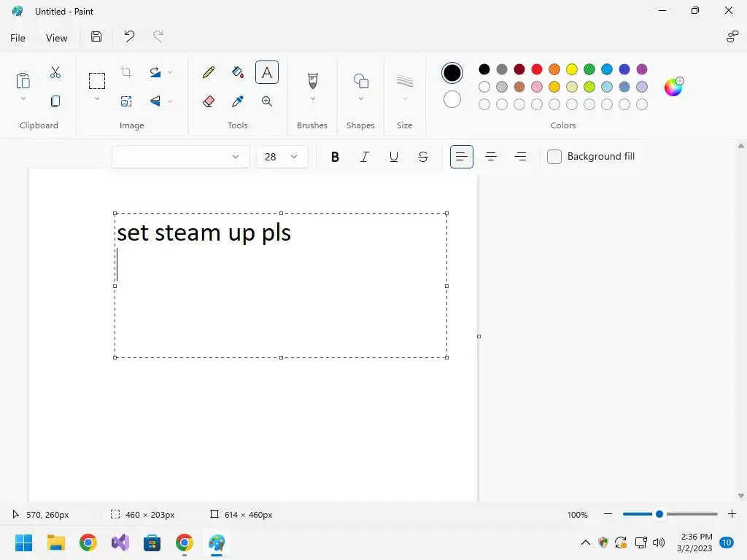
Task: Open File Explorer from taskbar
Action: (x=55, y=542)
